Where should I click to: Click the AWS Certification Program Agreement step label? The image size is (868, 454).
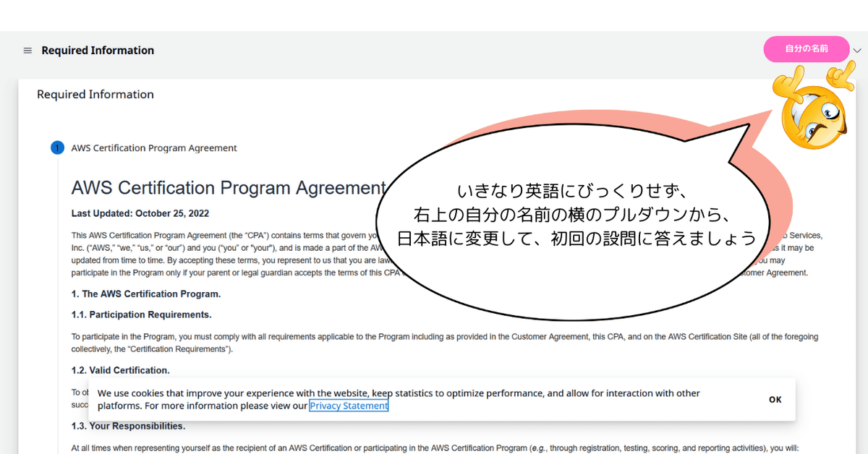tap(154, 148)
